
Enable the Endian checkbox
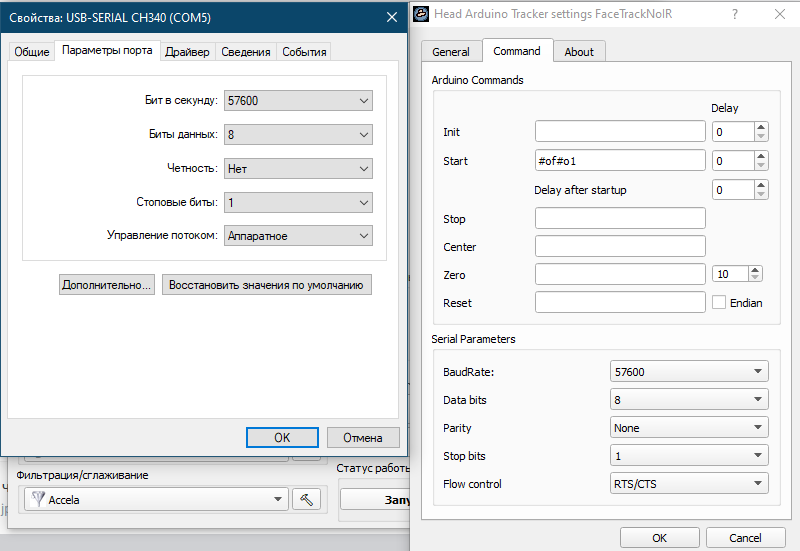coord(719,302)
